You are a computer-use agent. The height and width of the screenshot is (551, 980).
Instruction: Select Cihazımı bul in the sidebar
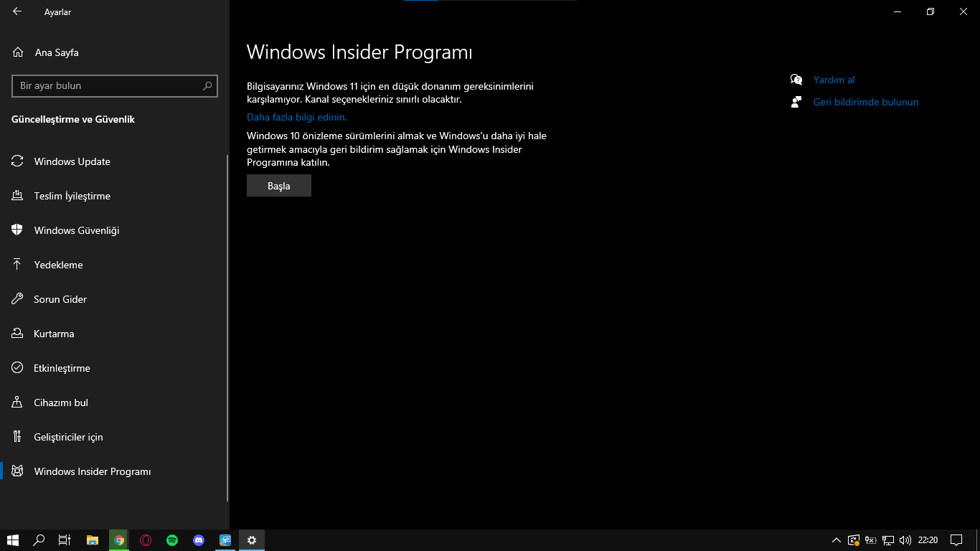tap(115, 402)
